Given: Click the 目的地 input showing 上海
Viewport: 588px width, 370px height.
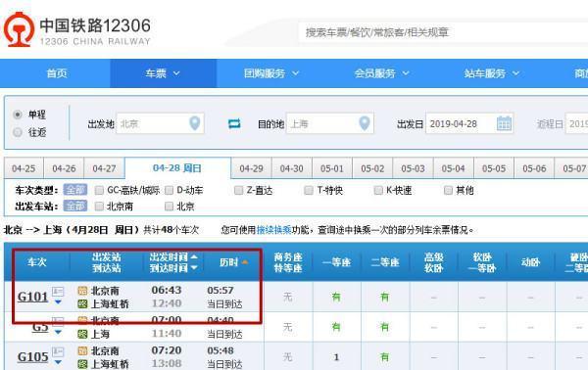Looking at the screenshot, I should click(330, 123).
